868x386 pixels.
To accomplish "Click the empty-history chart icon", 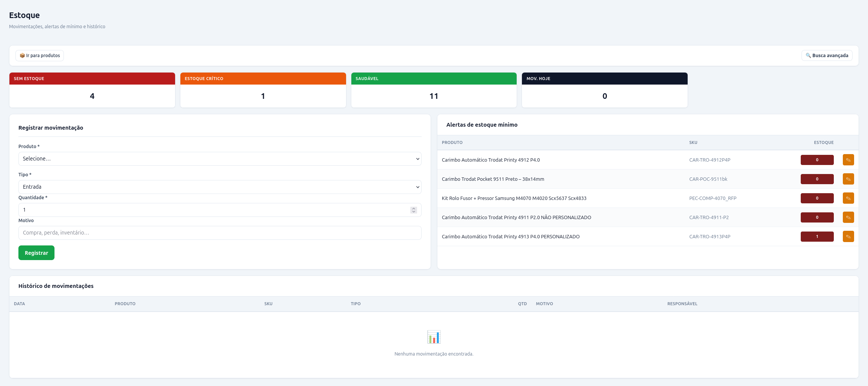I will pyautogui.click(x=434, y=337).
